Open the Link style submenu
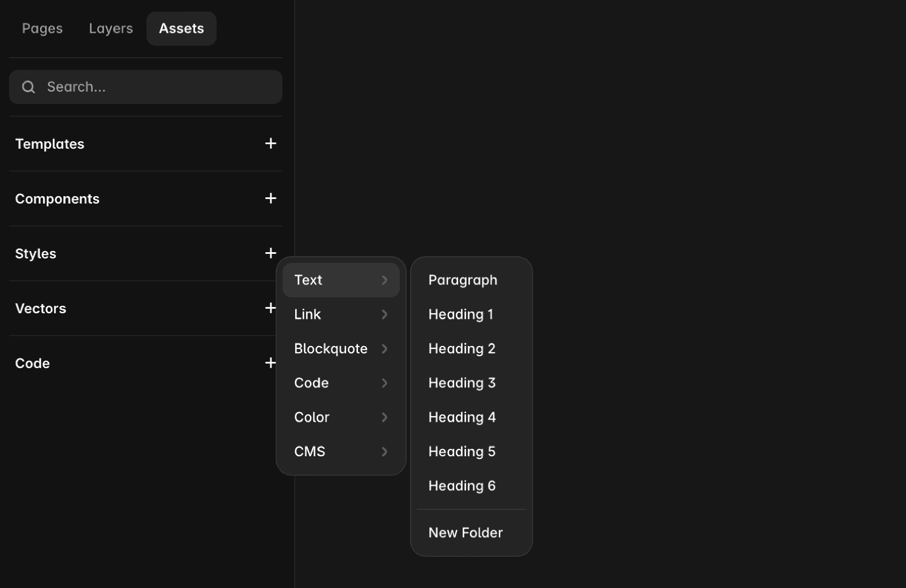The image size is (906, 588). tap(341, 314)
